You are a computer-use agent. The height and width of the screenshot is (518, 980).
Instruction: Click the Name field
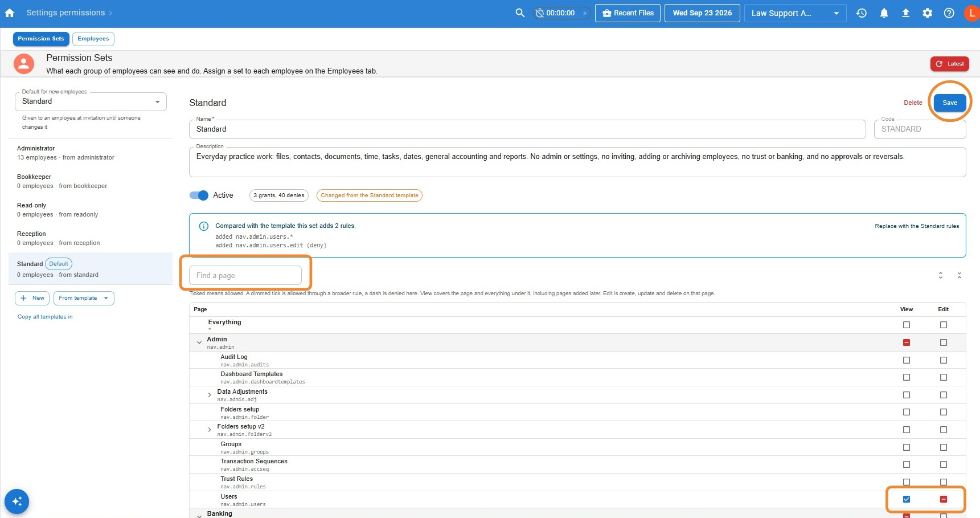(x=527, y=129)
